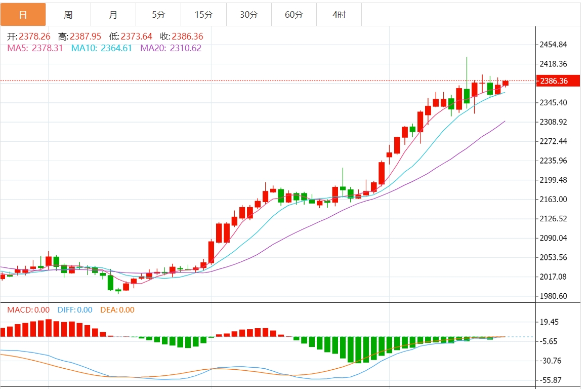Click the -55.87 MACD axis label
Viewport: 588px width, 389px height.
click(x=551, y=380)
